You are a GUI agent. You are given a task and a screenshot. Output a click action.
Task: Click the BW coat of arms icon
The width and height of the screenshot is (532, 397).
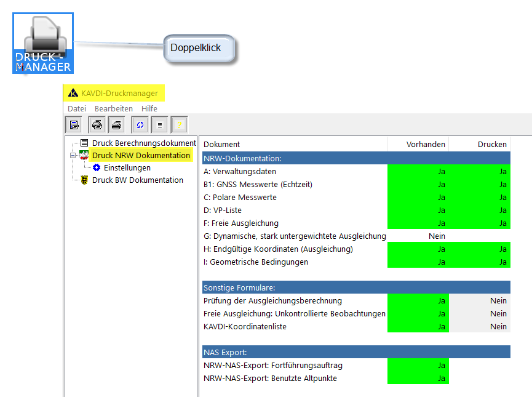pyautogui.click(x=84, y=180)
